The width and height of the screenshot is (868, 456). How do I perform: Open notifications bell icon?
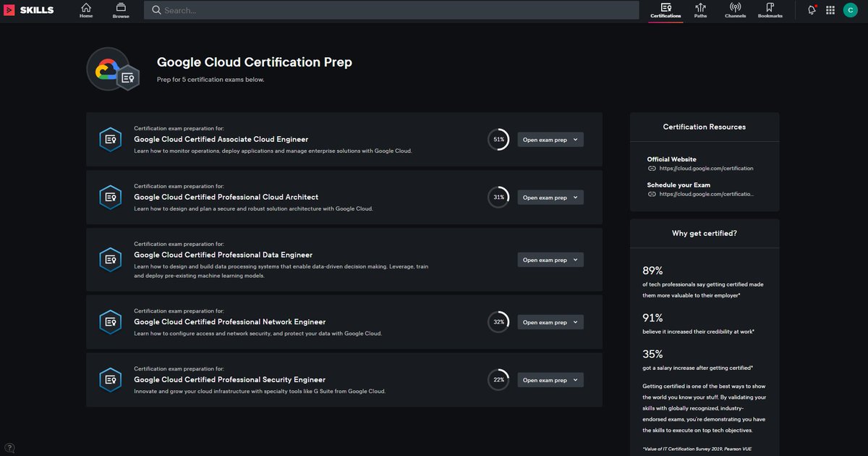tap(812, 10)
